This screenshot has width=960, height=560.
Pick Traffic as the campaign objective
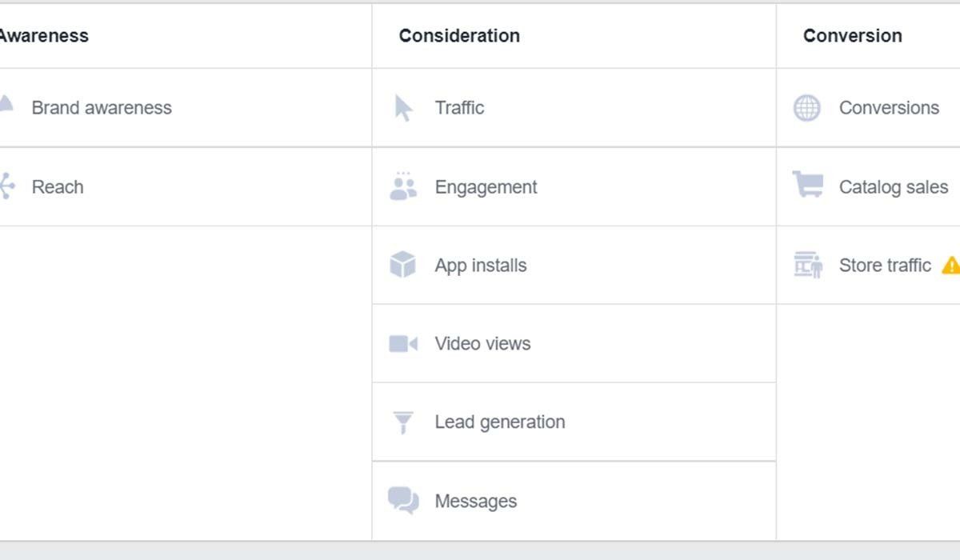[459, 108]
